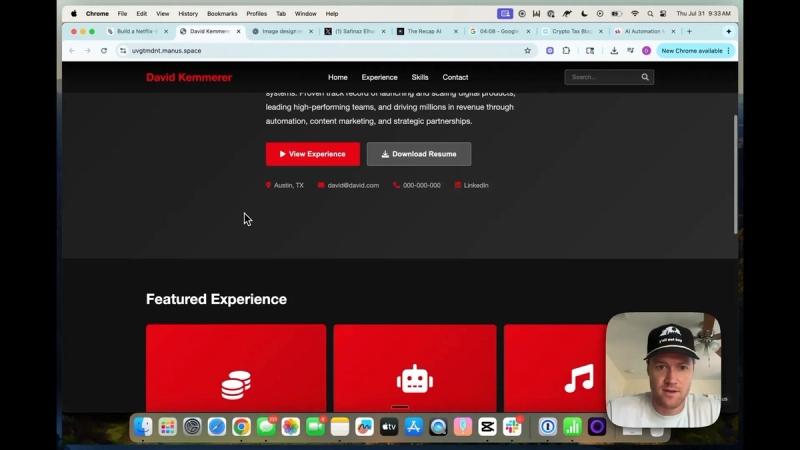Click the website Search input field

click(x=605, y=77)
